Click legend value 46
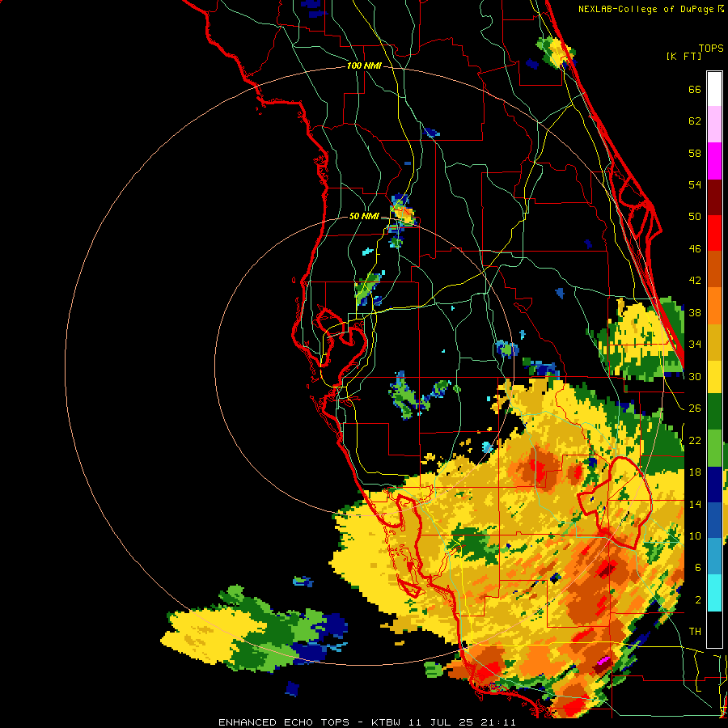The height and width of the screenshot is (728, 728). click(695, 249)
